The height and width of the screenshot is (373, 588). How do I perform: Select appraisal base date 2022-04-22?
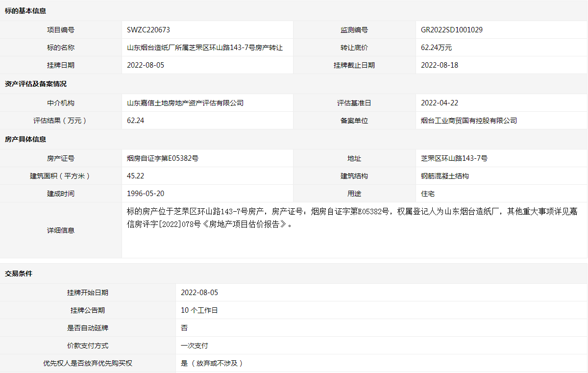[x=440, y=103]
